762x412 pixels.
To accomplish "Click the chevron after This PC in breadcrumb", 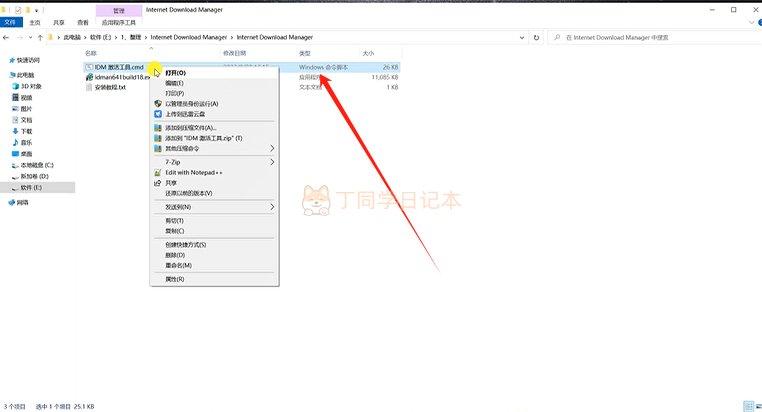I will pos(85,37).
